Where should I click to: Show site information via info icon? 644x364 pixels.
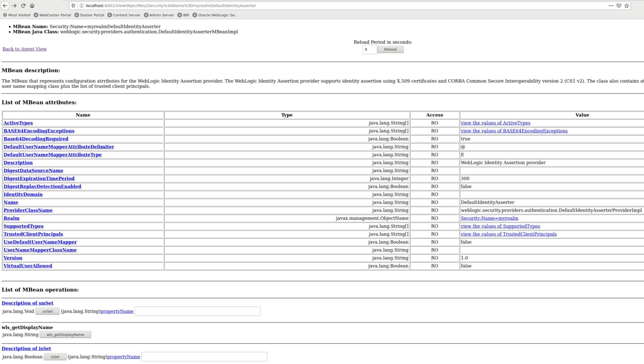pos(81,6)
